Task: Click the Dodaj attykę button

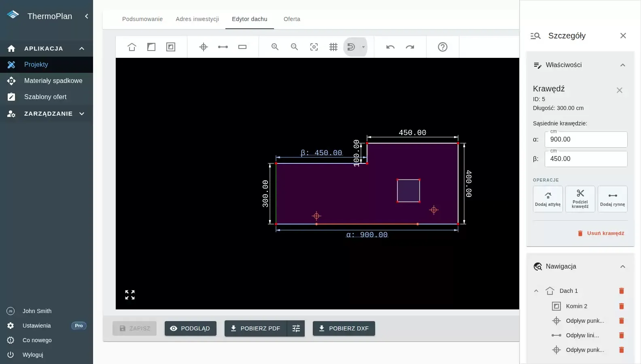Action: (x=548, y=199)
